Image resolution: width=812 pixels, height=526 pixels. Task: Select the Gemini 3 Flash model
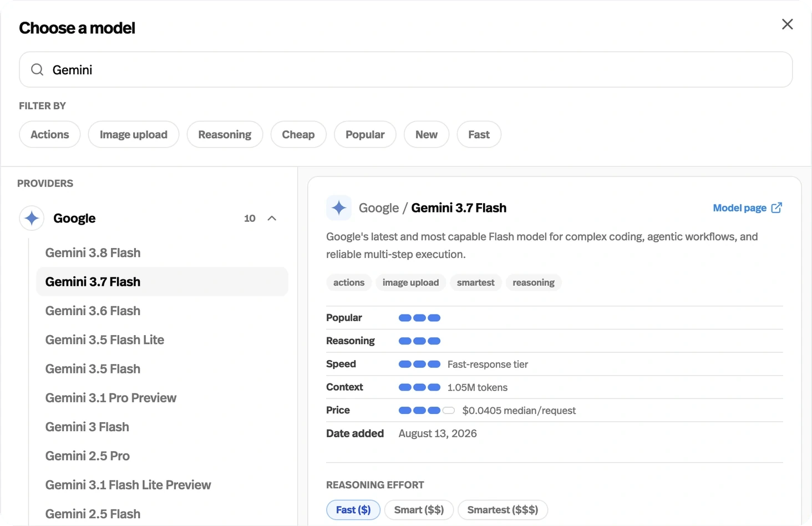(x=162, y=427)
